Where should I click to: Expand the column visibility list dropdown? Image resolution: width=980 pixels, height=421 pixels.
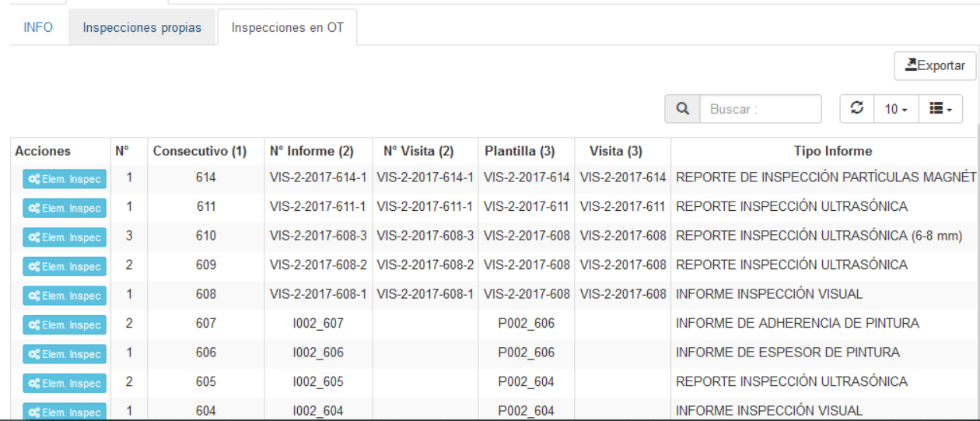940,110
